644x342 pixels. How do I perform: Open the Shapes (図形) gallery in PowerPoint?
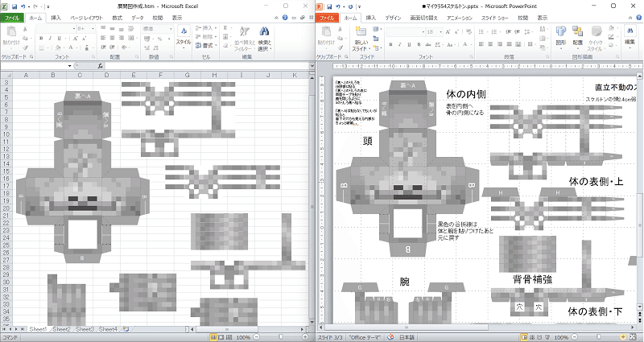tap(561, 37)
